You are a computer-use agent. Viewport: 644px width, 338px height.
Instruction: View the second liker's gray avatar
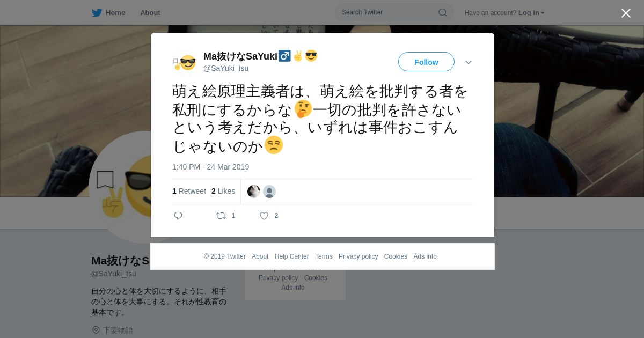[269, 192]
